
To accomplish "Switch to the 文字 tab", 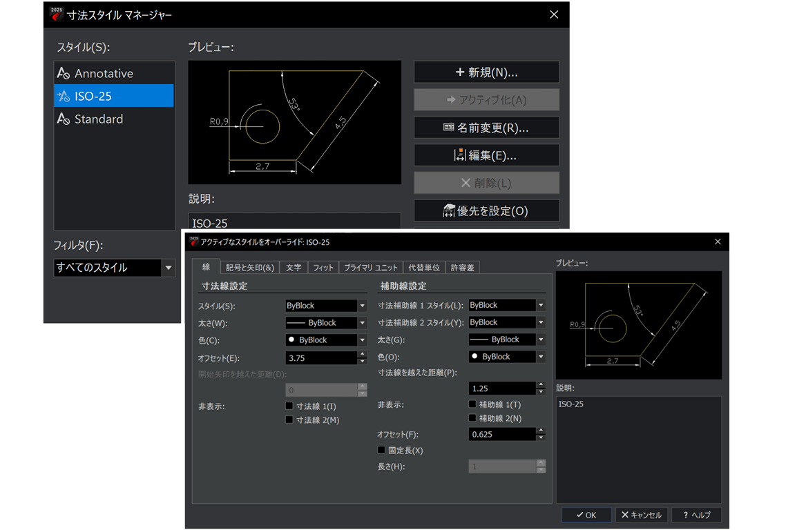I will tap(294, 268).
